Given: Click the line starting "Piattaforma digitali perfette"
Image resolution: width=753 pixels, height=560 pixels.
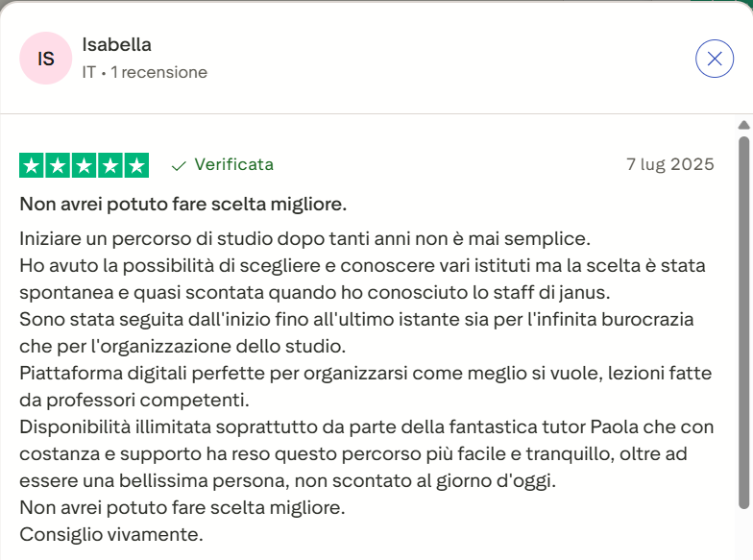Looking at the screenshot, I should point(368,372).
